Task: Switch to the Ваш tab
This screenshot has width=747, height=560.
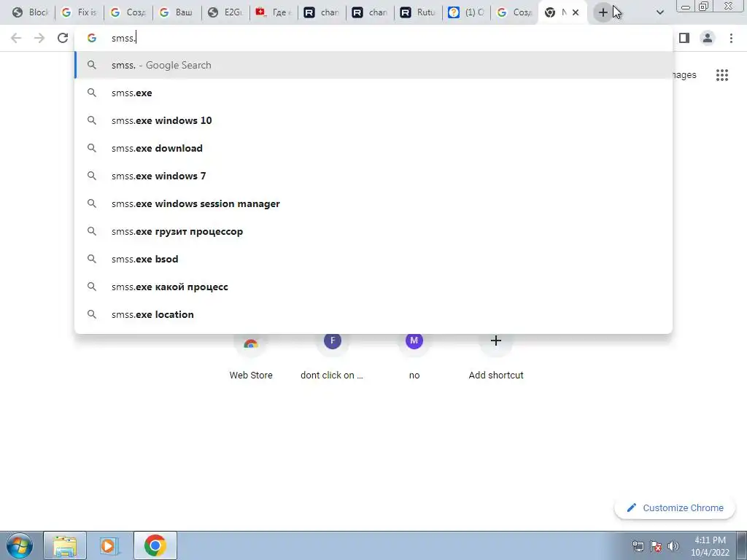Action: [177, 12]
